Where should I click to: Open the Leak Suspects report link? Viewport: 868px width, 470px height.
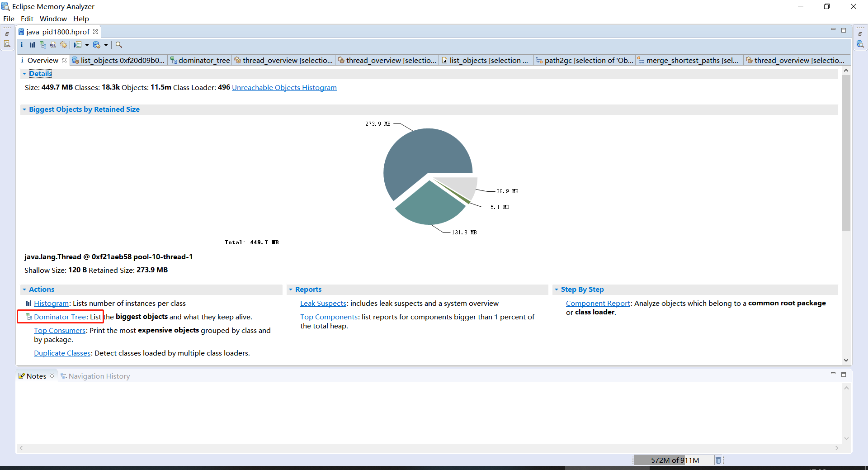point(323,303)
